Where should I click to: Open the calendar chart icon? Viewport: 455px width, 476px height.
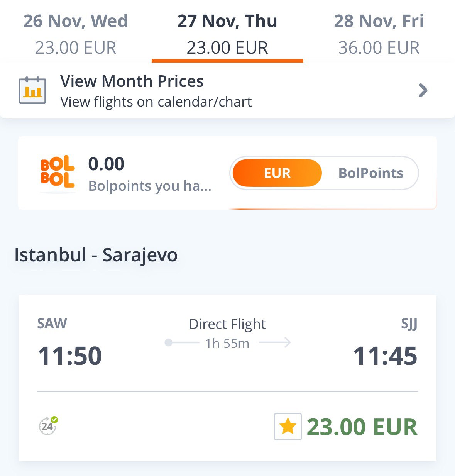coord(32,91)
